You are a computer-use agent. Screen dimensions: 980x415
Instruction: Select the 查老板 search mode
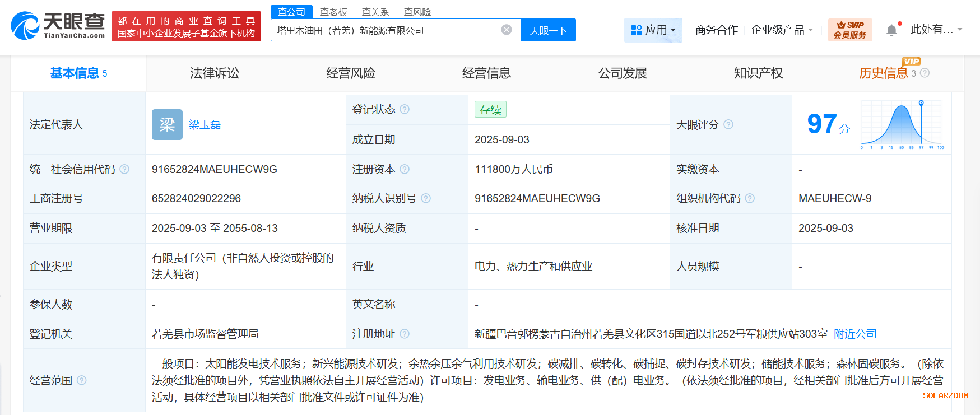(x=333, y=12)
